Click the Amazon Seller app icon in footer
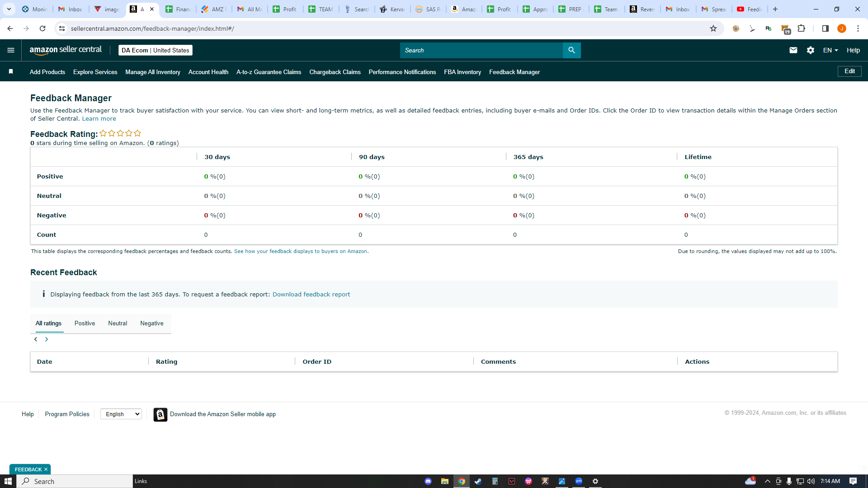Image resolution: width=868 pixels, height=488 pixels. coord(160,414)
